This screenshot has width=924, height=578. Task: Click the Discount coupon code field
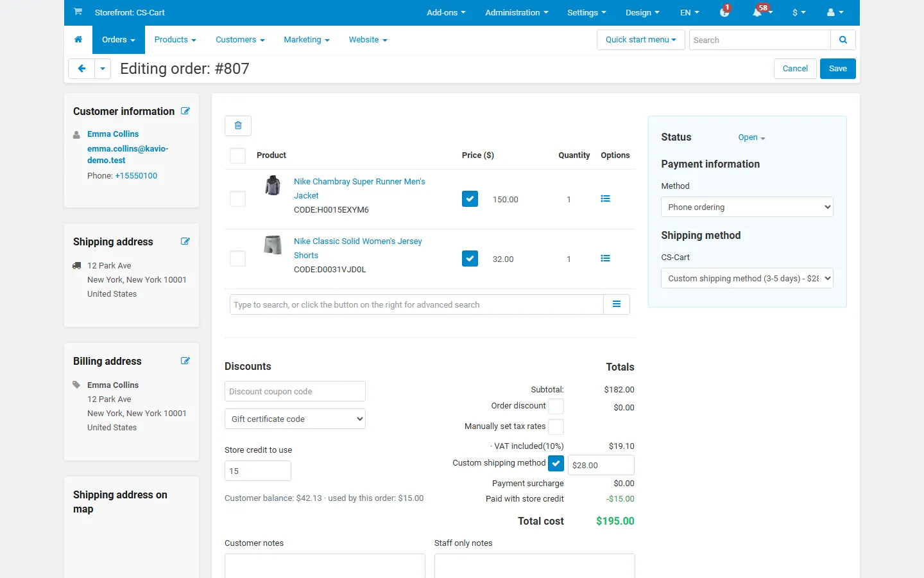[x=295, y=391]
